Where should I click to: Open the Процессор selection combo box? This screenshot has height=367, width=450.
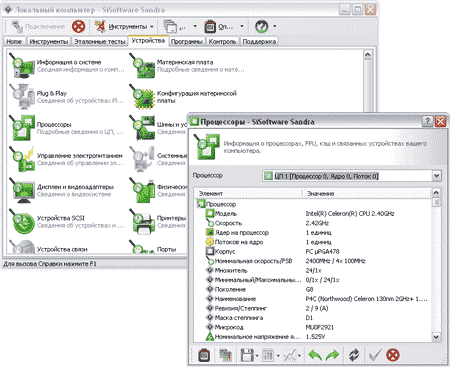pos(352,176)
